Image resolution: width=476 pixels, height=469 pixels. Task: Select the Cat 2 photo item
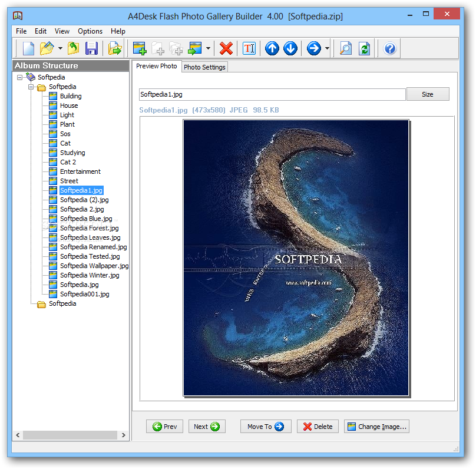[x=68, y=162]
